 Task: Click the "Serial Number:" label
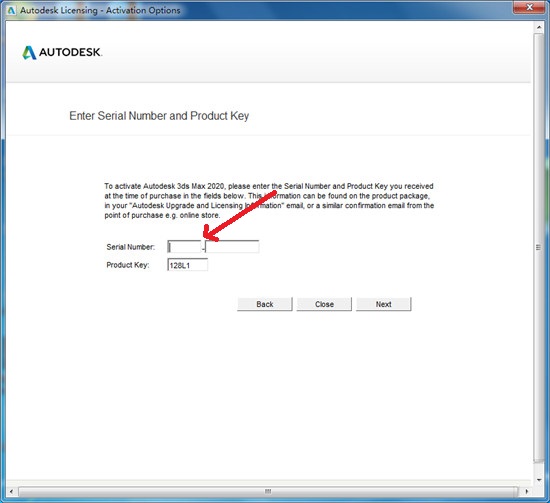click(130, 247)
